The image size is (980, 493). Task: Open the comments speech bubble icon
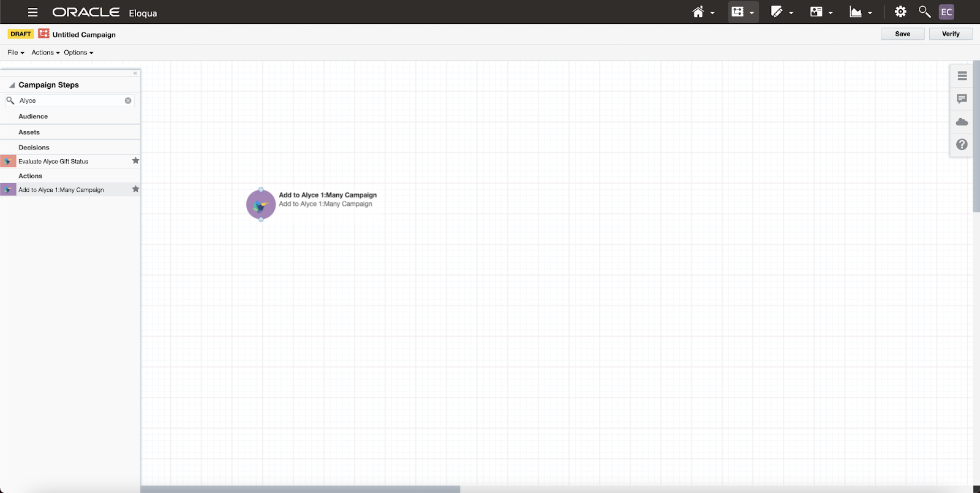coord(962,99)
